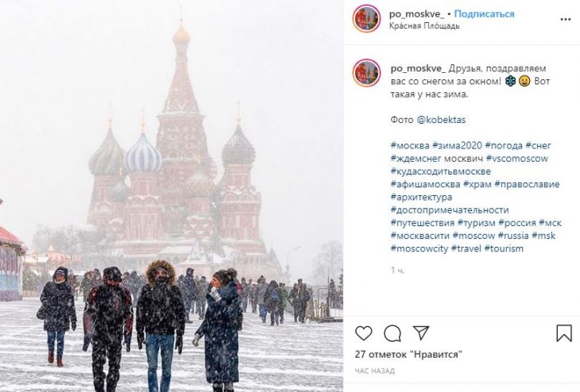The height and width of the screenshot is (392, 580).
Task: Click the po_moskve_ username in the header
Action: pos(417,14)
